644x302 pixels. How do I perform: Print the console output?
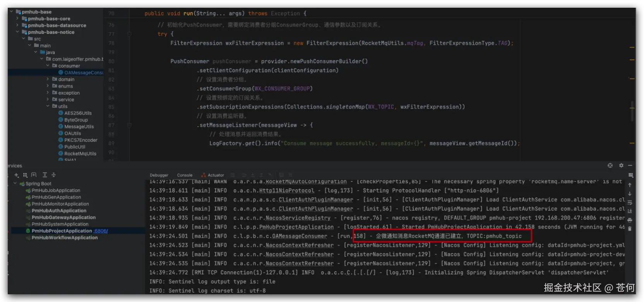click(630, 220)
